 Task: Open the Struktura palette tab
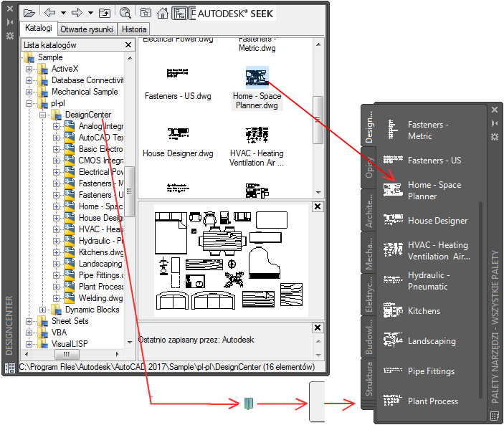pyautogui.click(x=369, y=379)
